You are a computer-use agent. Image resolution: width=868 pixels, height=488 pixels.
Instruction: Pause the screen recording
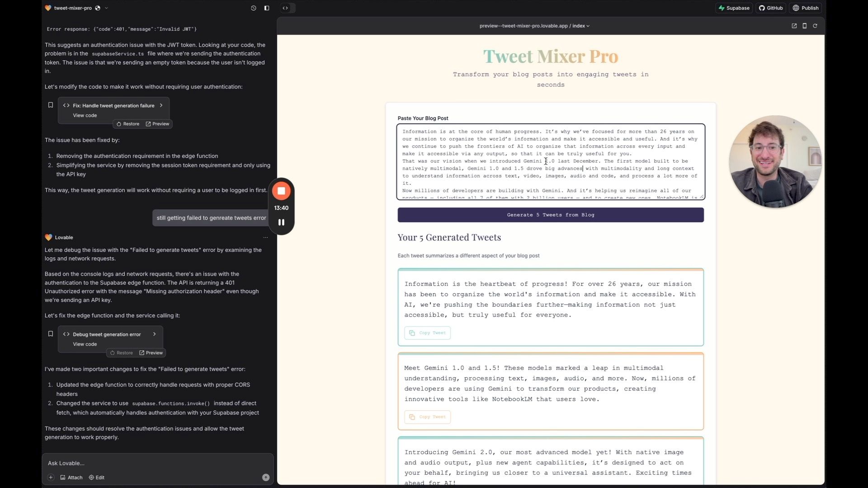pyautogui.click(x=281, y=222)
